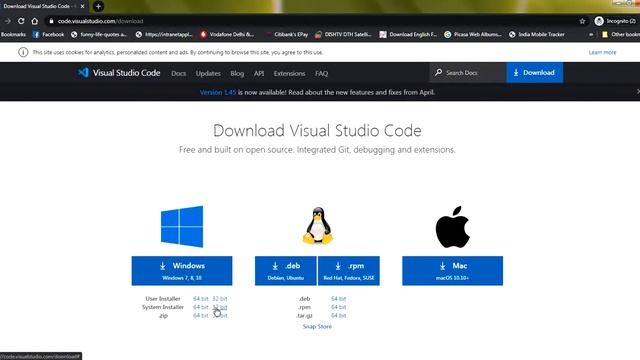This screenshot has width=640, height=360.
Task: Reload the page with the refresh icon
Action: click(x=21, y=21)
